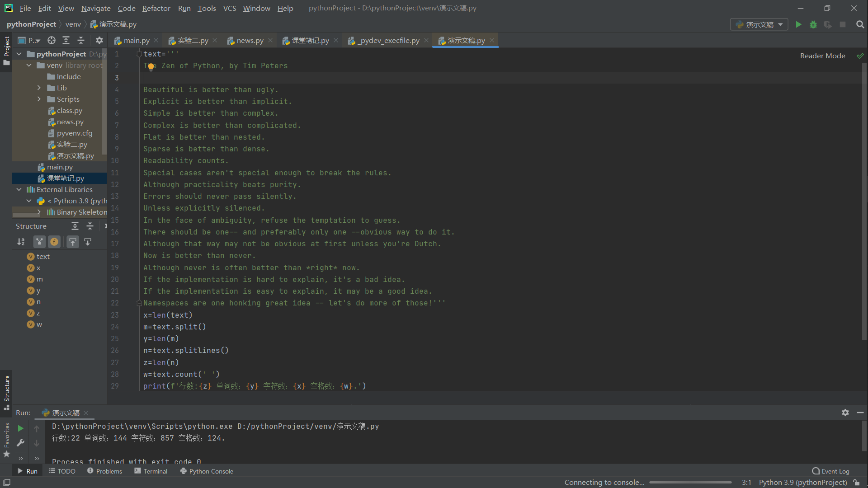Viewport: 868px width, 488px height.
Task: Click the console connecting progress bar
Action: 690,482
